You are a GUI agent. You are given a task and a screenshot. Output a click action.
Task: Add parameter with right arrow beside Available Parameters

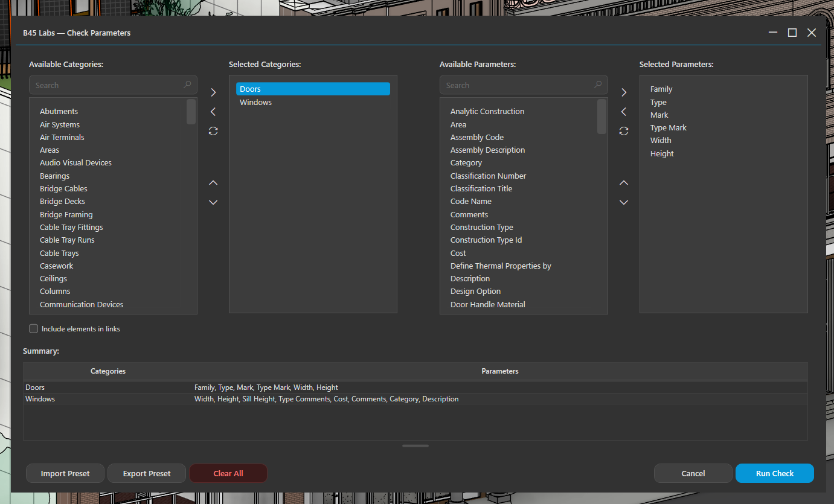[624, 92]
